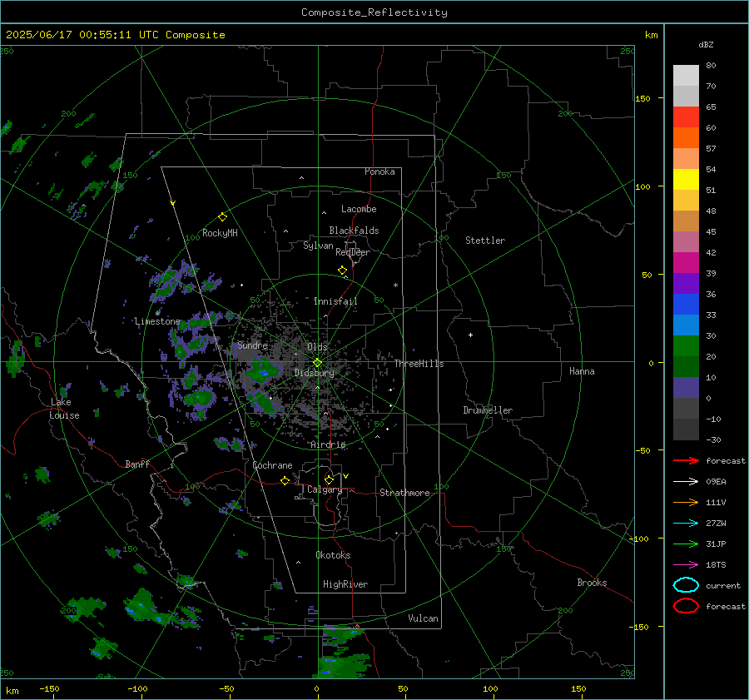Click the yellow 51-54 dBZ color swatch
Viewport: 749px width, 700px height.
click(x=686, y=180)
